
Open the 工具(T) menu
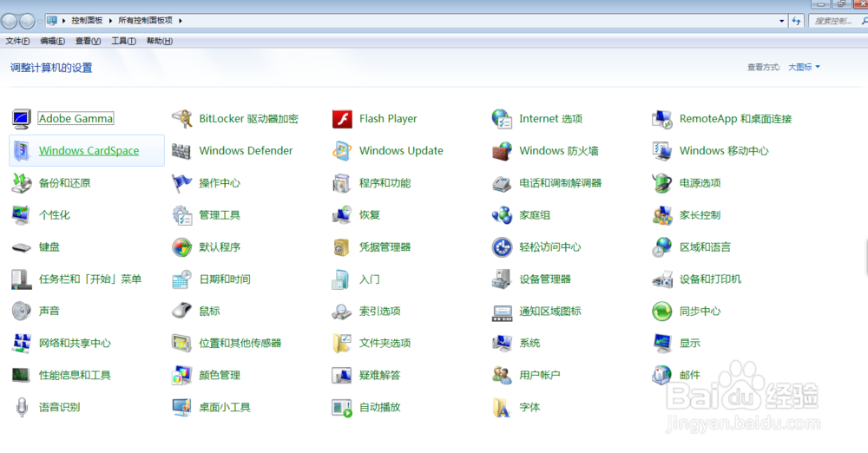click(x=123, y=41)
